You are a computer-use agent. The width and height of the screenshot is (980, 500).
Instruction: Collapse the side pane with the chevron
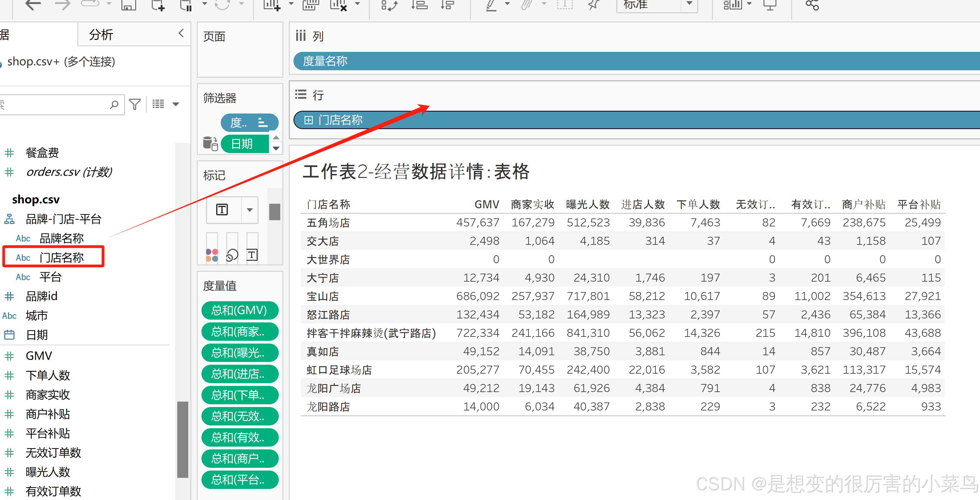[181, 33]
